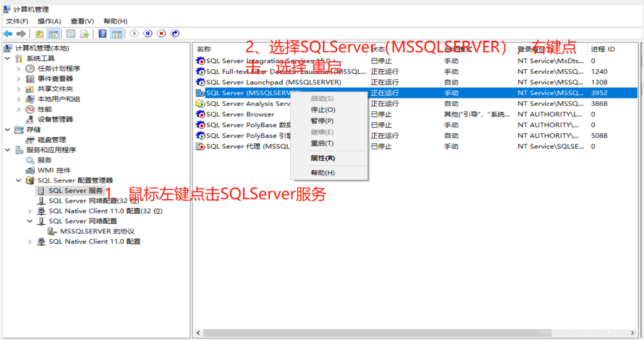Screen dimensions: 644x340
Task: Choose 帮助(H) in the context menu
Action: [x=322, y=173]
